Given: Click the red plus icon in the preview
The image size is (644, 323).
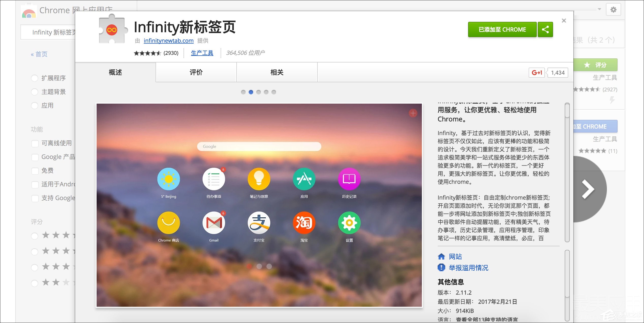Looking at the screenshot, I should pos(413,113).
